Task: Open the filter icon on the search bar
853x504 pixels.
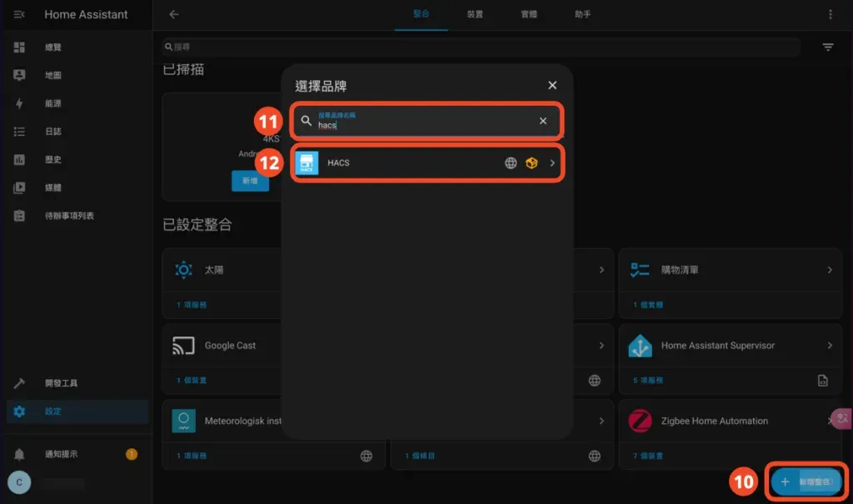Action: click(827, 47)
